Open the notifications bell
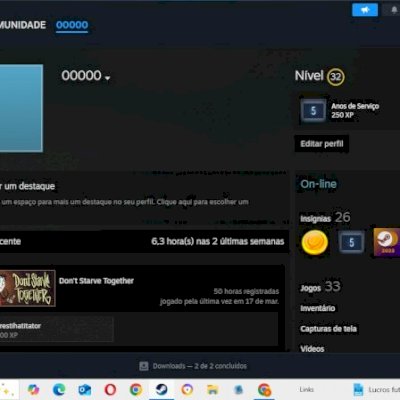The height and width of the screenshot is (400, 400). (394, 10)
